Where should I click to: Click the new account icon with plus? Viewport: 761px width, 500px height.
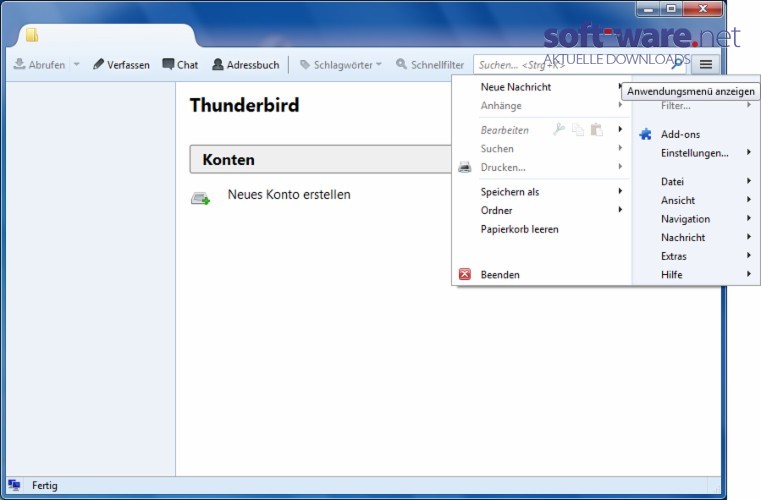coord(200,198)
